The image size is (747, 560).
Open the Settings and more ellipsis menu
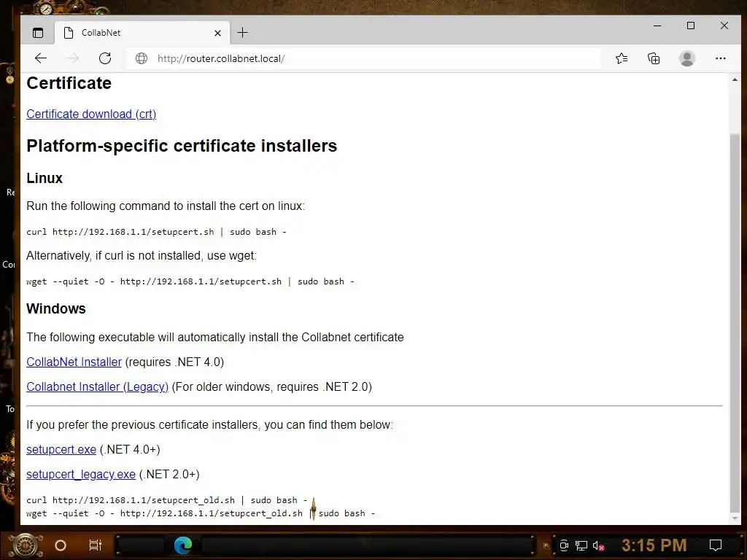720,58
